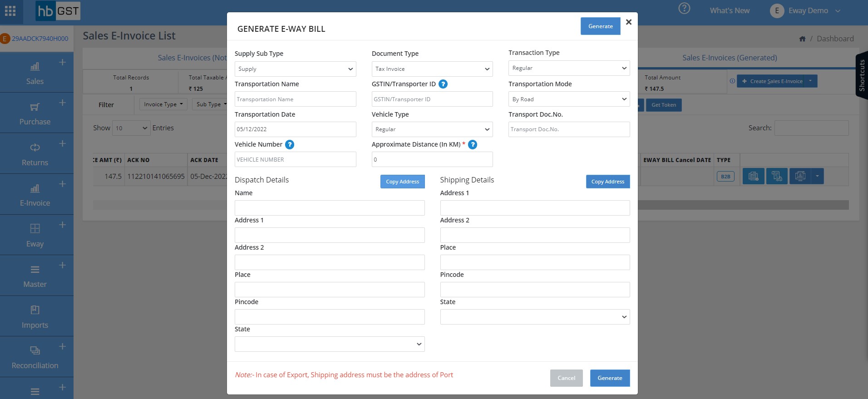The height and width of the screenshot is (399, 868).
Task: Click Generate button at dialog bottom
Action: (x=610, y=378)
